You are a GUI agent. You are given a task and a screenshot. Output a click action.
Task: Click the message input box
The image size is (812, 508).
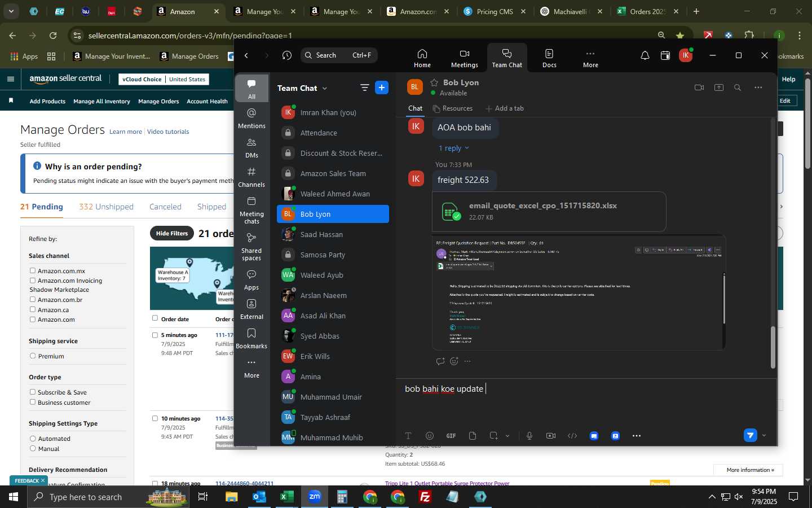click(586, 389)
